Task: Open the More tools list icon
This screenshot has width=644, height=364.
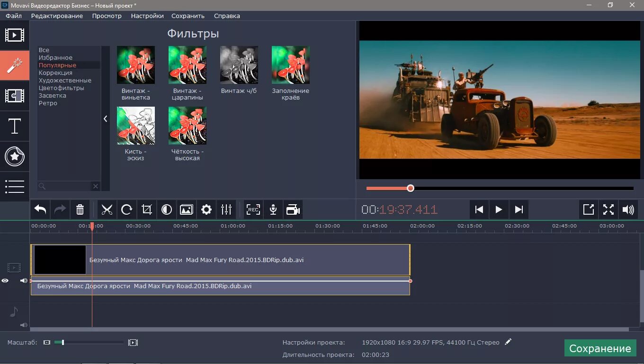Action: 15,186
